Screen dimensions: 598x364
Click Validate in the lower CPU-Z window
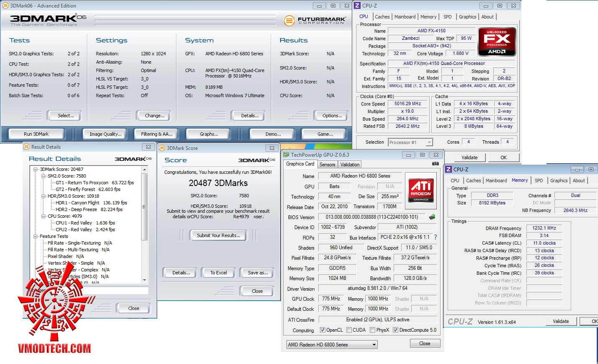(561, 321)
